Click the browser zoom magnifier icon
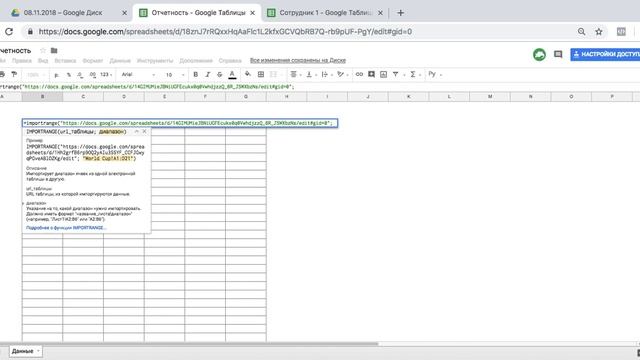This screenshot has width=640, height=360. (x=581, y=31)
